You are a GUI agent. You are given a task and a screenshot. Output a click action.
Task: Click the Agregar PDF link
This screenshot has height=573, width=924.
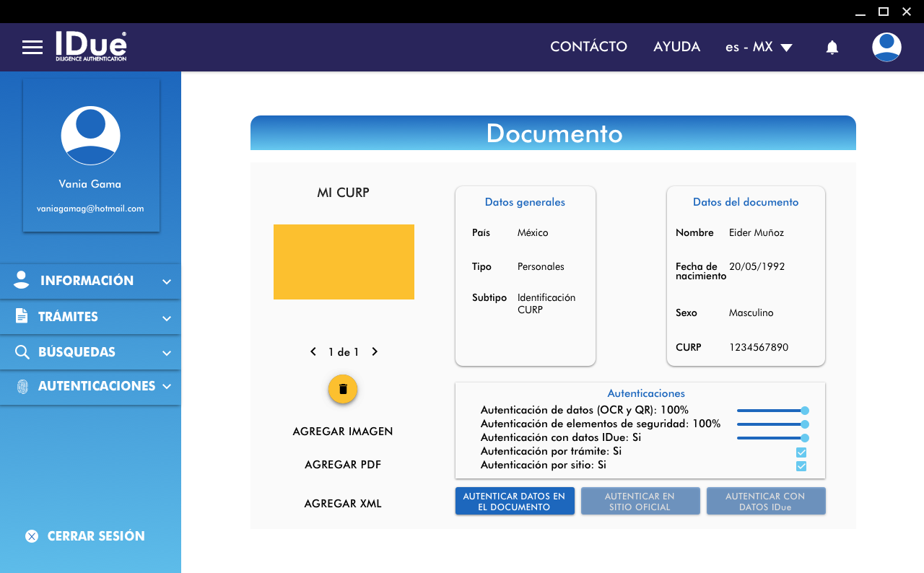(343, 465)
